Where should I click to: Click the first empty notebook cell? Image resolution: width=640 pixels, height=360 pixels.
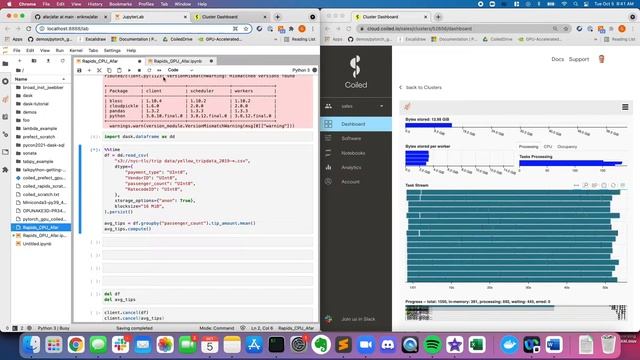208,242
